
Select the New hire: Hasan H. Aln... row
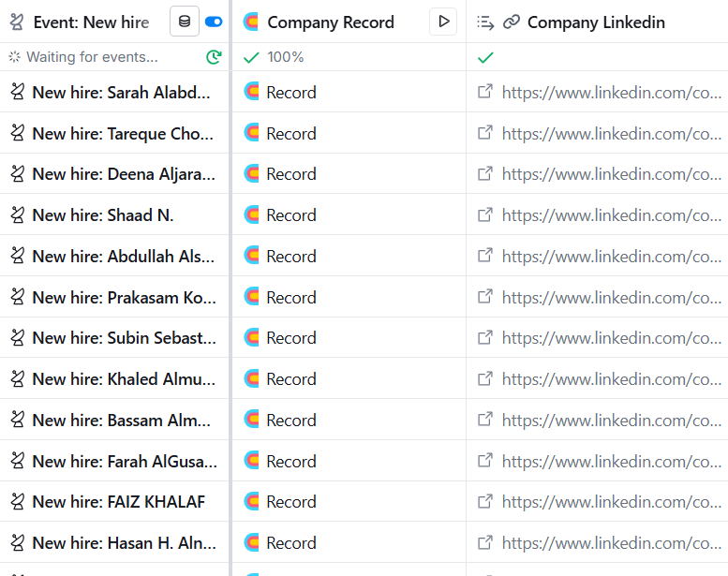point(114,542)
